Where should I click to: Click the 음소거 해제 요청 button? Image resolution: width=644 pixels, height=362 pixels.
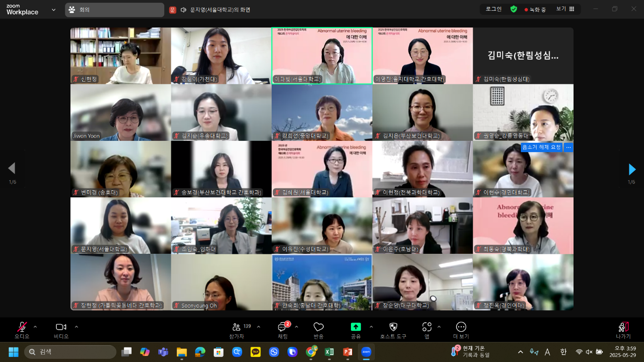(541, 147)
